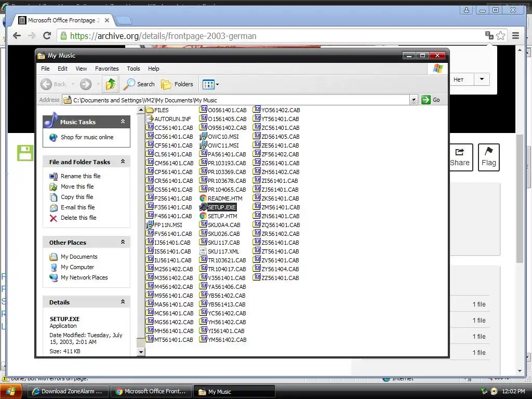Viewport: 532px width, 399px height.
Task: Select the SETUP.HTM file
Action: pos(219,216)
